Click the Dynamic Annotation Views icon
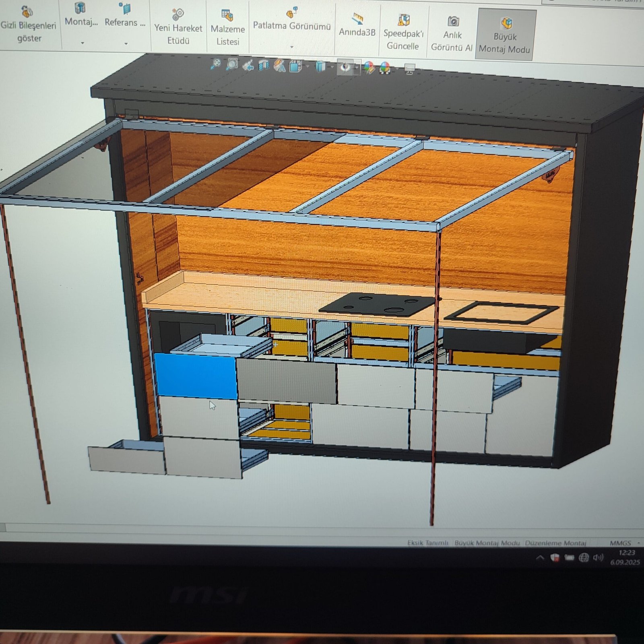Image resolution: width=644 pixels, height=644 pixels. point(279,66)
